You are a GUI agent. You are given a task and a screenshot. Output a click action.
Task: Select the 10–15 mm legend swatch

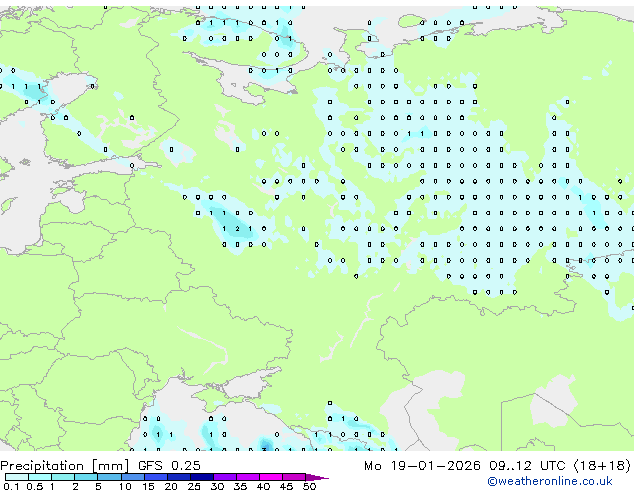coord(133,477)
